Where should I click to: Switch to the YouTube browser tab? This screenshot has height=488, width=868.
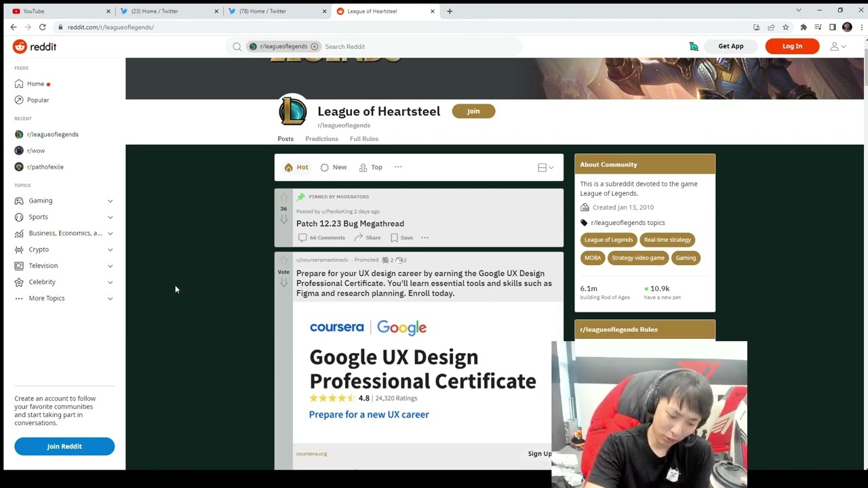pyautogui.click(x=60, y=11)
